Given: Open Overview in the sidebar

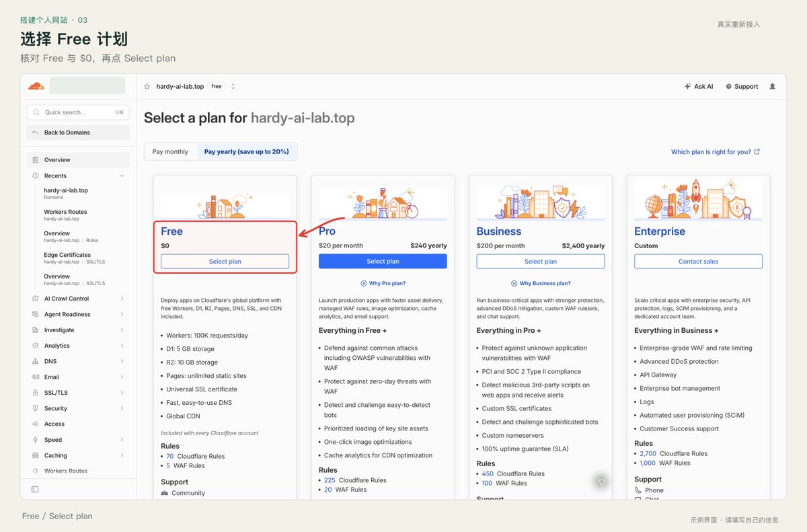Looking at the screenshot, I should coord(78,160).
